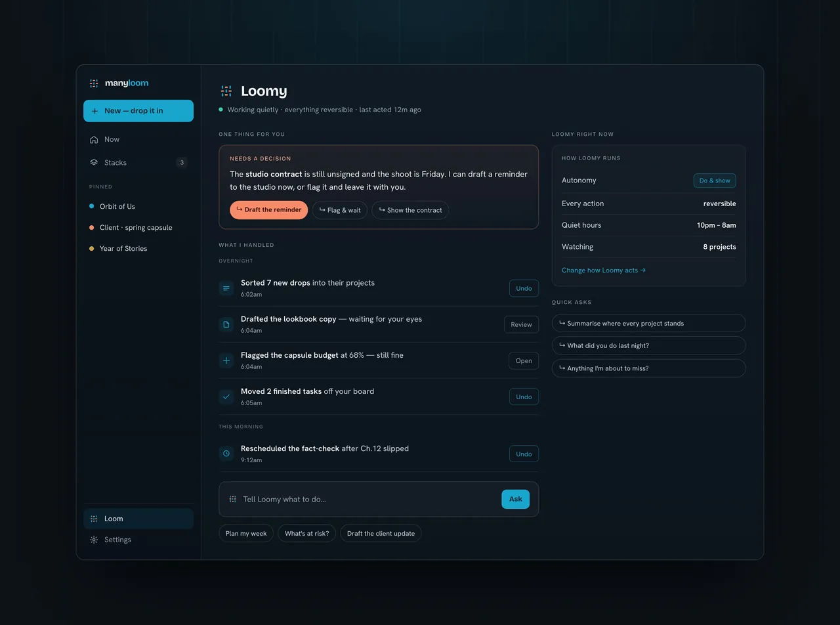
Task: Click the plus icon beside capsule budget
Action: [x=226, y=360]
